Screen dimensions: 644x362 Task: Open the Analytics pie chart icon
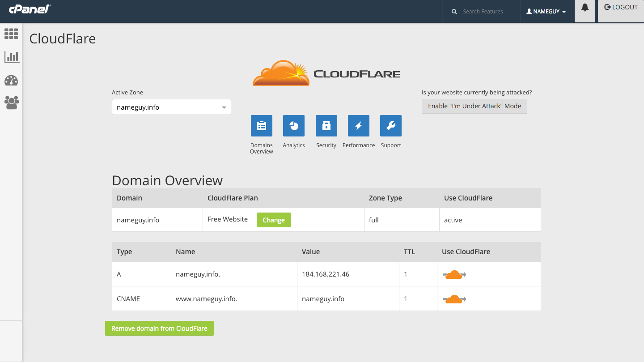click(294, 126)
